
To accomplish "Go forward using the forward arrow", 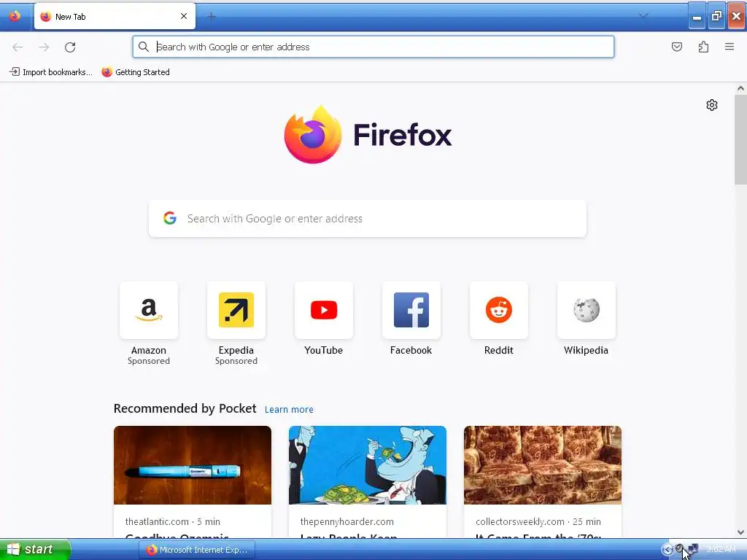I will [44, 47].
